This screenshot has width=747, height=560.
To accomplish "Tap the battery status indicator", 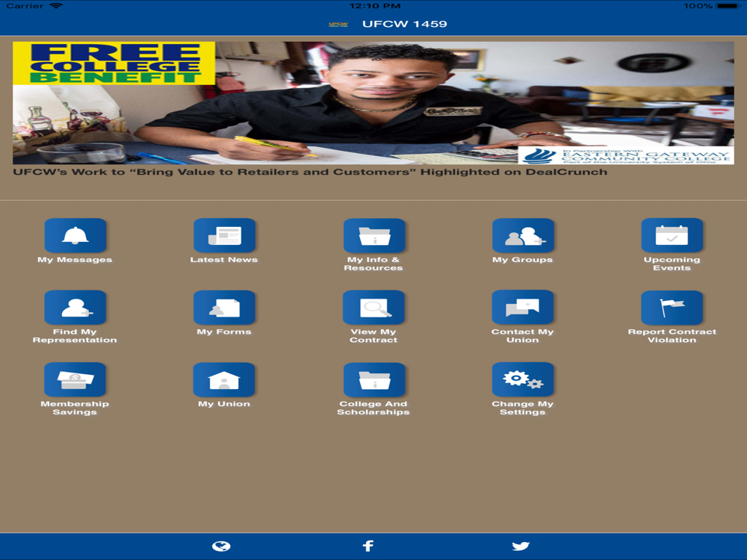I will coord(728,6).
